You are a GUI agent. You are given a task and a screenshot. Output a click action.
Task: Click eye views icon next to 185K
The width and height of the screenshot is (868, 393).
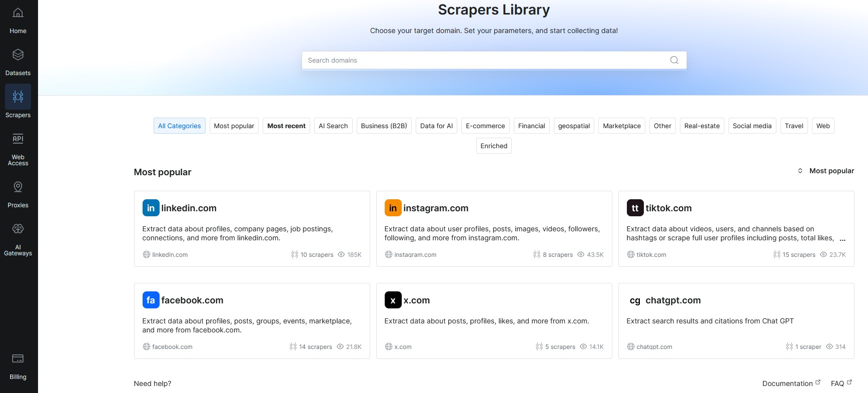341,254
